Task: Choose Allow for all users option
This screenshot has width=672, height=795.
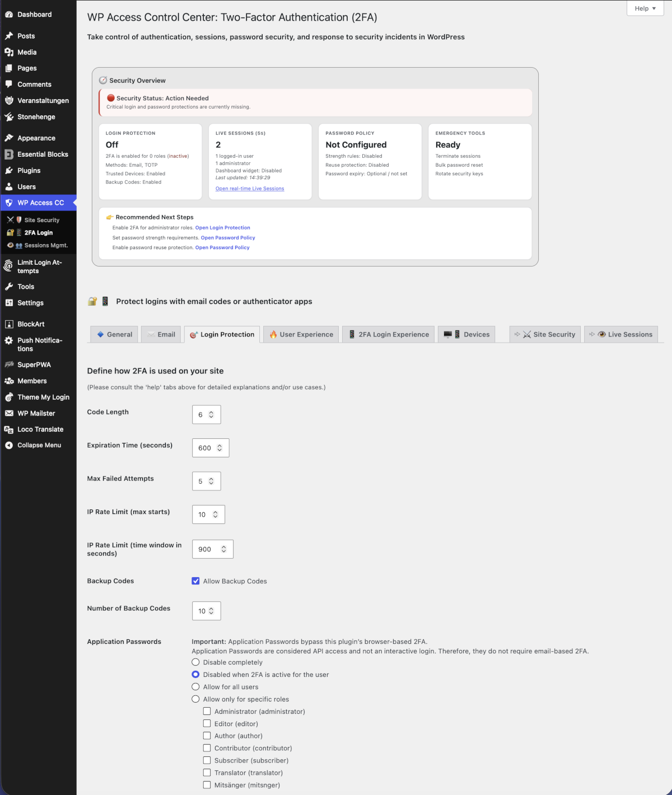Action: [x=195, y=687]
